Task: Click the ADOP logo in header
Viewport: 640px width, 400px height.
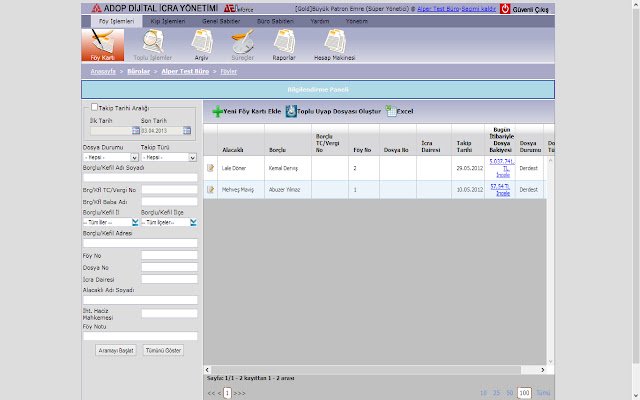Action: click(96, 8)
